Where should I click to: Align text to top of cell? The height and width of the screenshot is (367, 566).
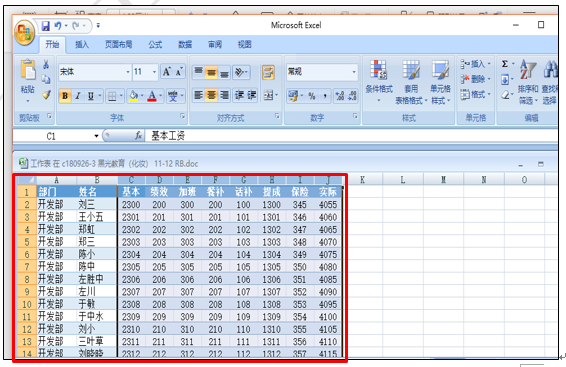(x=198, y=71)
